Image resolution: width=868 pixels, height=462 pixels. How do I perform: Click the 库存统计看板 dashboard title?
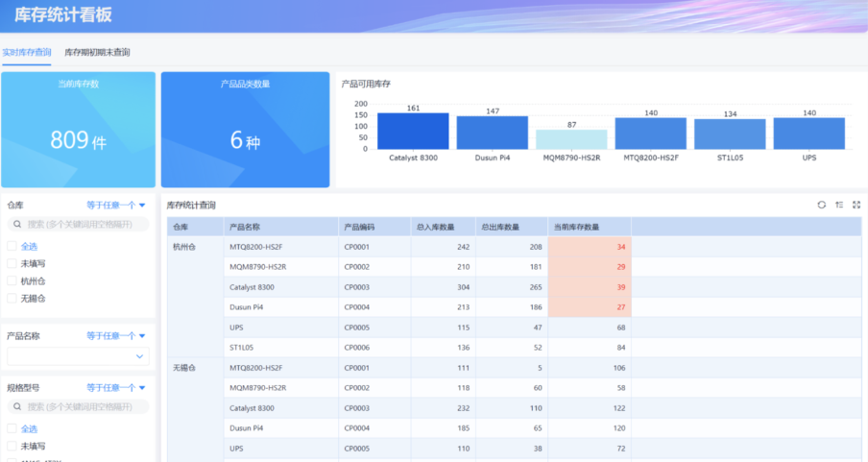(x=63, y=15)
